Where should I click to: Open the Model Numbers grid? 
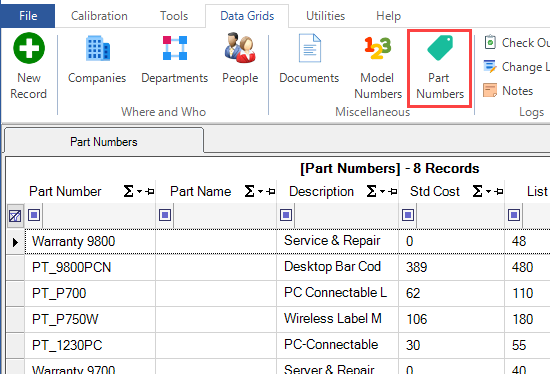point(378,68)
